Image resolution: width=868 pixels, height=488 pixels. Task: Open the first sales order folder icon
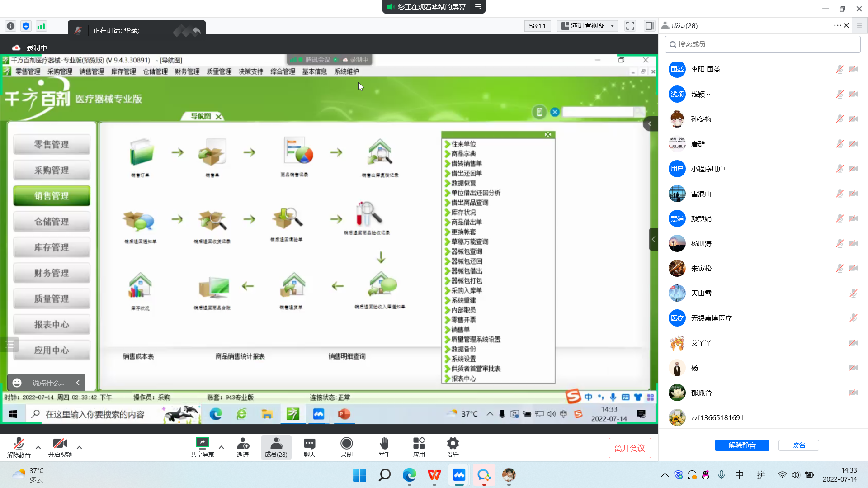(x=141, y=152)
